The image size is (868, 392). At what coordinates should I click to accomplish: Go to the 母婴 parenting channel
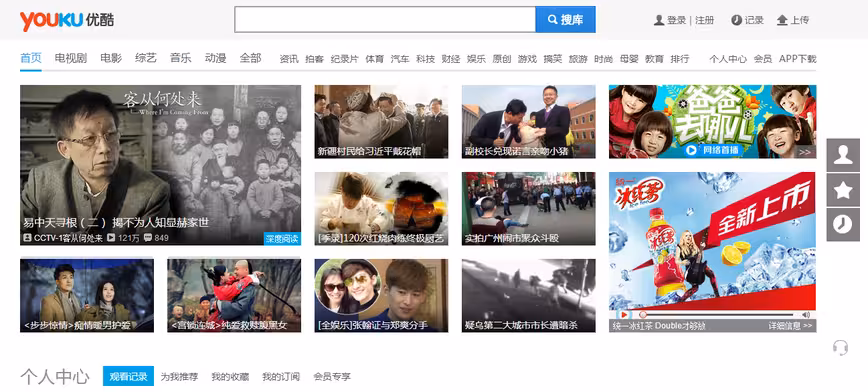tap(629, 59)
